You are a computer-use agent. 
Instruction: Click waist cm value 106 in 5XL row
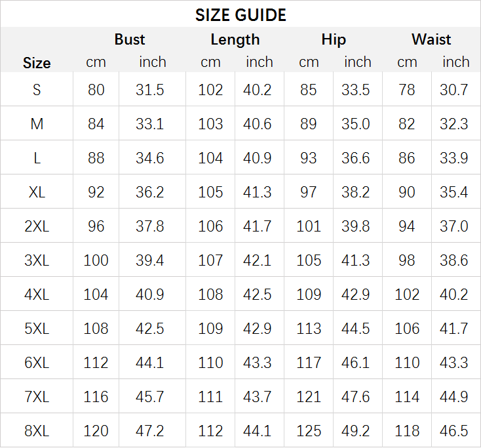click(x=407, y=329)
